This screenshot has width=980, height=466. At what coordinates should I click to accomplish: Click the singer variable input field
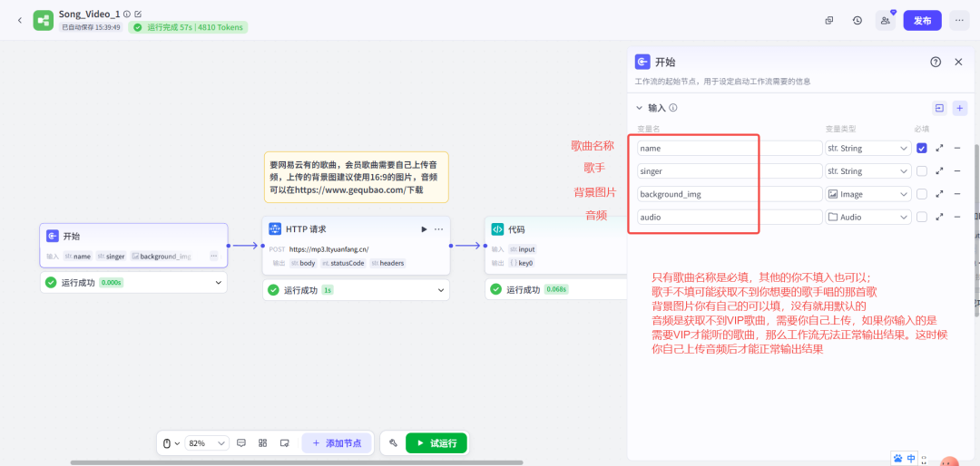tap(730, 171)
